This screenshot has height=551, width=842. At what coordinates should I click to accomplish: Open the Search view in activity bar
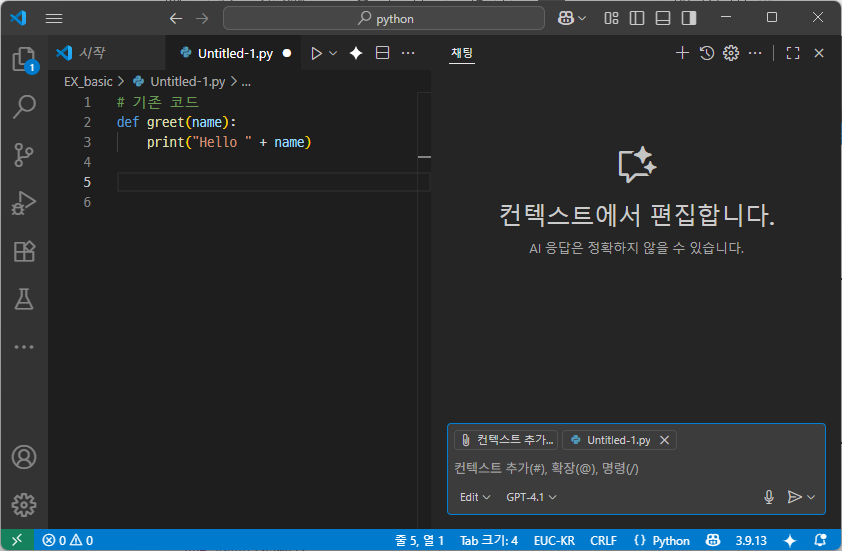tap(24, 106)
